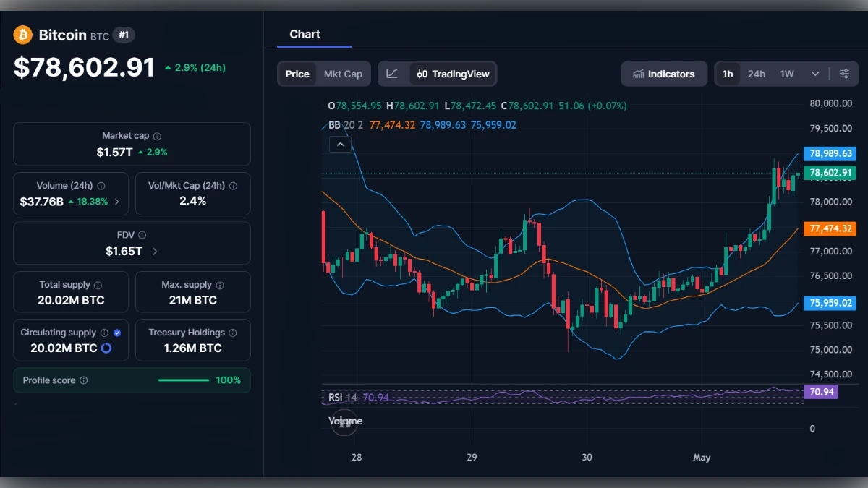Click the purple 70.94 RSI axis tag
The height and width of the screenshot is (488, 868).
tap(822, 392)
